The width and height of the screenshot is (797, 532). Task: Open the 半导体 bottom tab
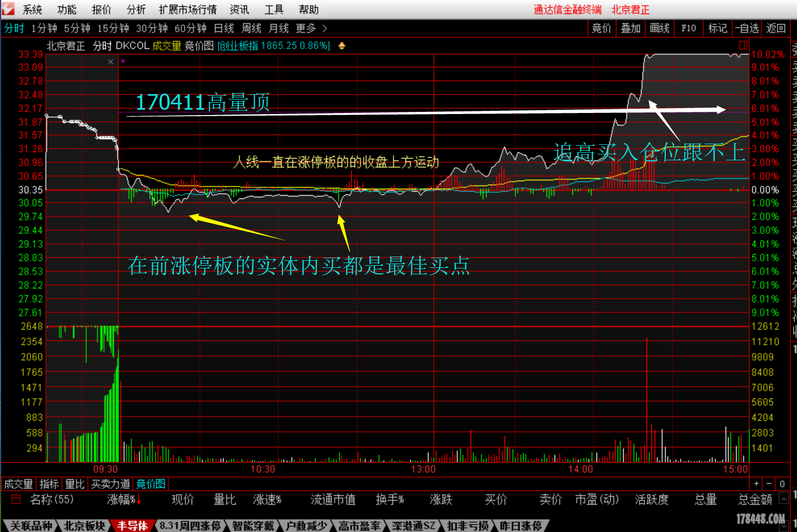(x=132, y=526)
